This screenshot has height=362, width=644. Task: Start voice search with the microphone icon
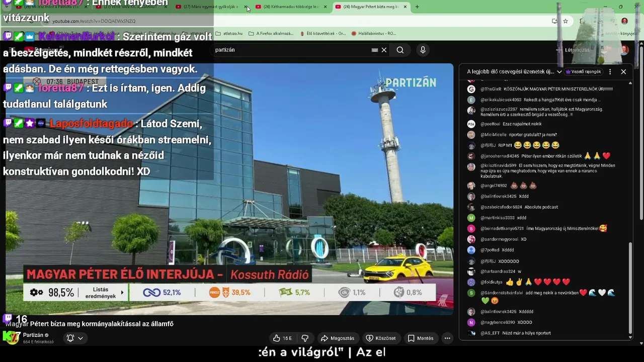pyautogui.click(x=423, y=50)
